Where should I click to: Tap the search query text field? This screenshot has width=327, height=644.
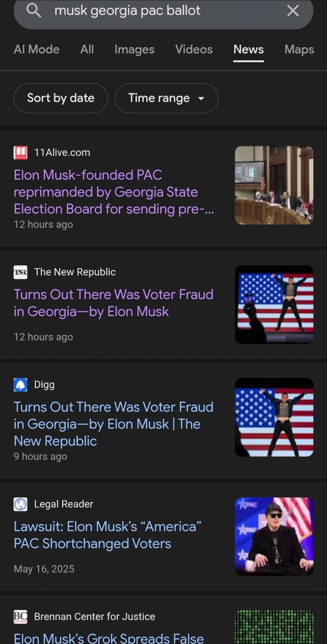[161, 11]
